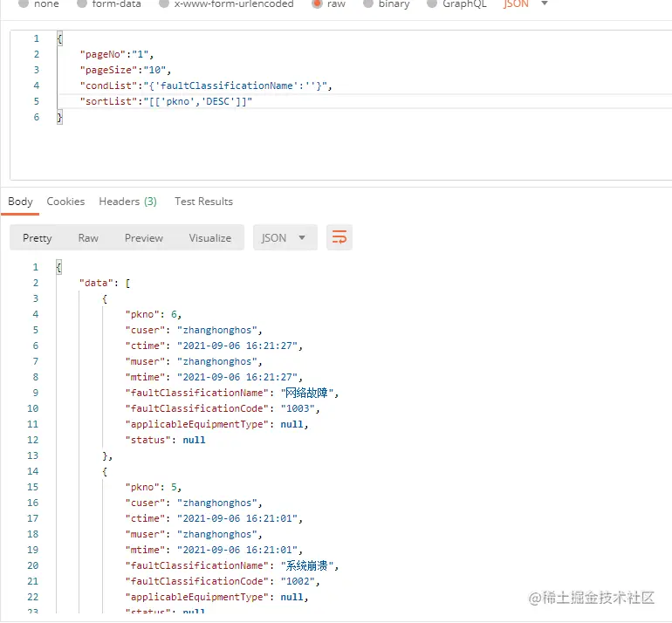Select the Pretty response view
Image resolution: width=672 pixels, height=623 pixels.
(x=38, y=238)
